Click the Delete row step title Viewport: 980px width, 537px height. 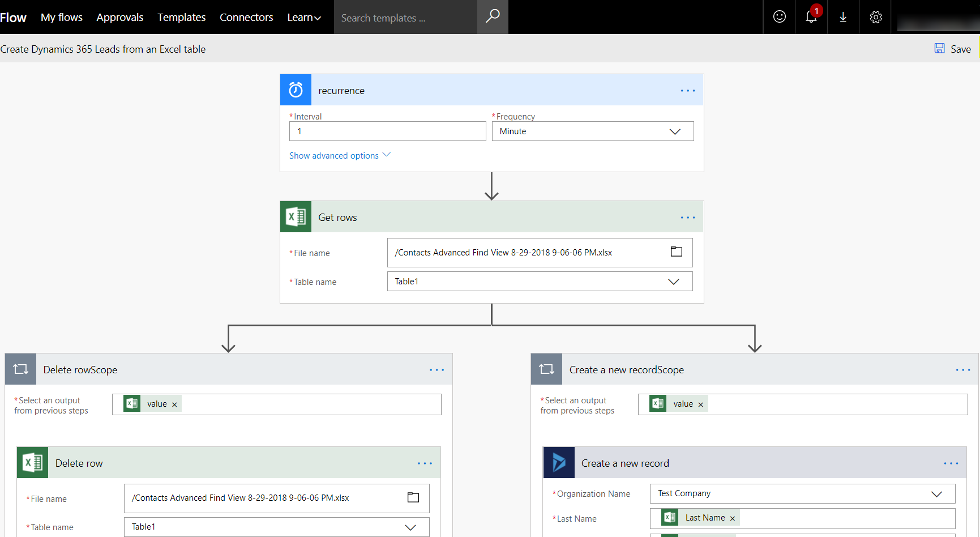point(79,463)
